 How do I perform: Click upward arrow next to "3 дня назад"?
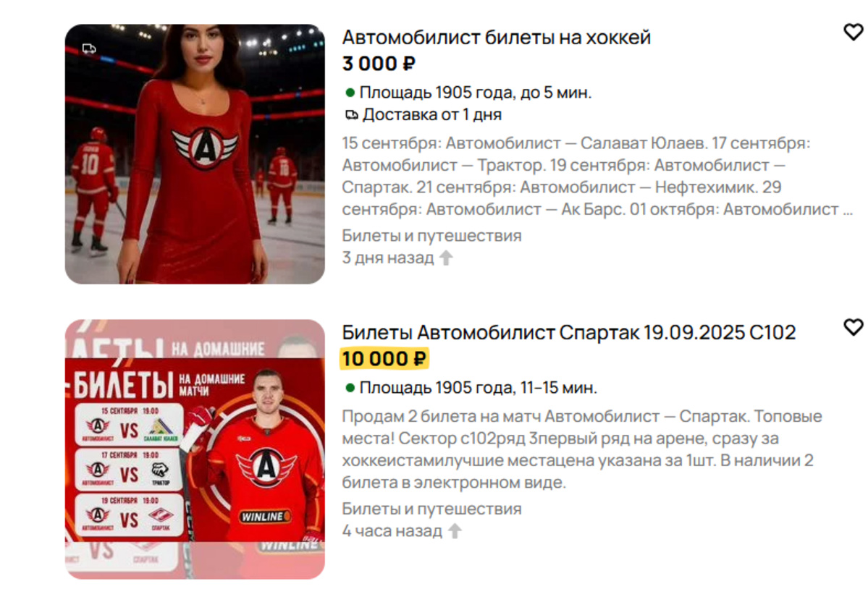click(x=446, y=258)
